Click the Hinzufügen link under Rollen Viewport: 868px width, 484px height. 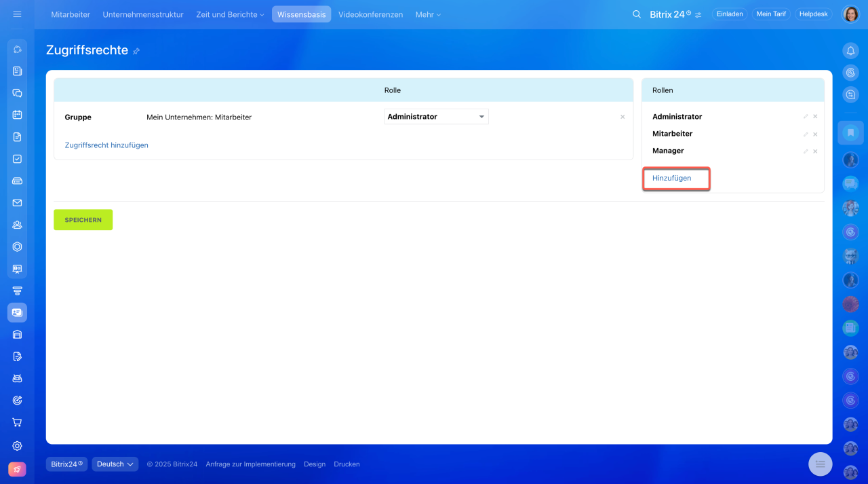[x=671, y=179]
